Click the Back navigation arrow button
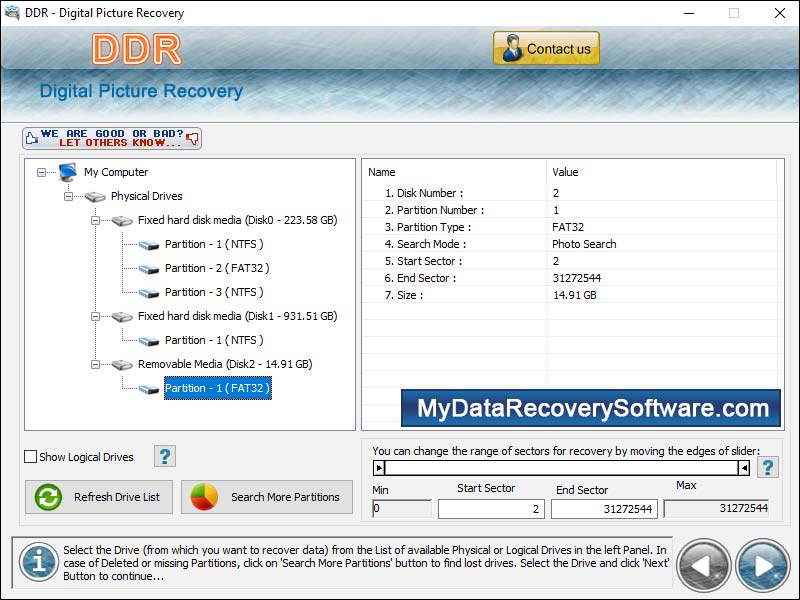This screenshot has height=600, width=800. 703,563
